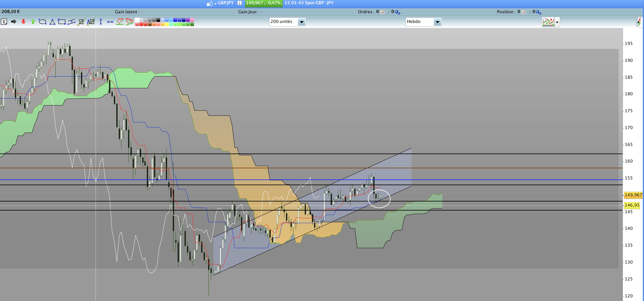Click the Spot GBP / JPY title text

pos(319,3)
